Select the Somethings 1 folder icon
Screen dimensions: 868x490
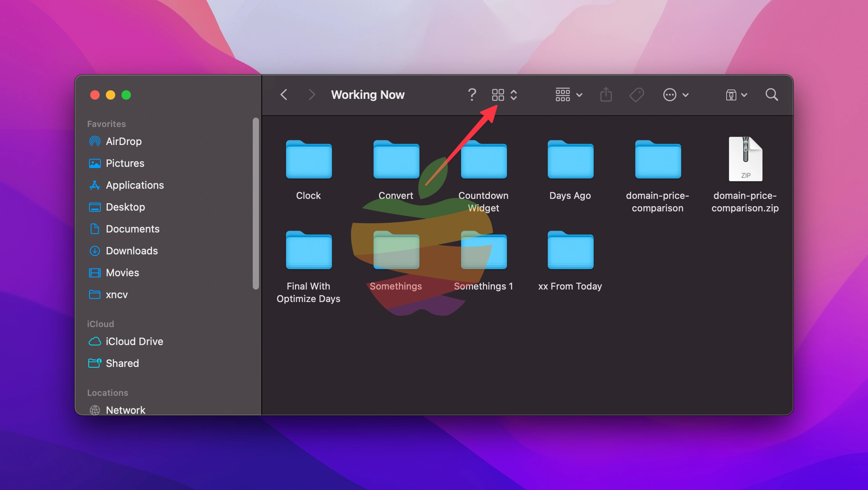pos(484,250)
